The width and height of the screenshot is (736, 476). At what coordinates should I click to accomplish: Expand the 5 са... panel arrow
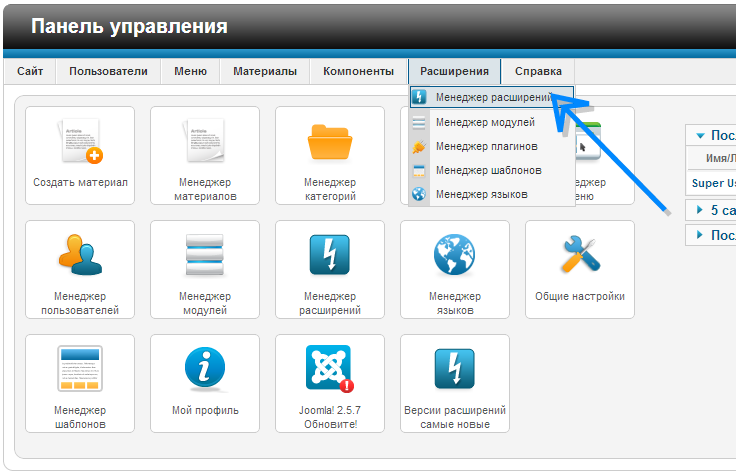coord(699,210)
